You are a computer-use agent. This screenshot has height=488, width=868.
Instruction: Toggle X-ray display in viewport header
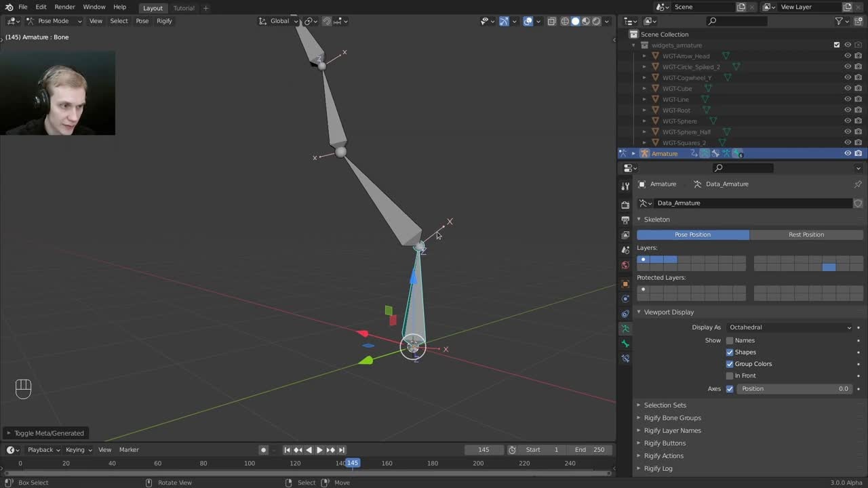click(552, 21)
